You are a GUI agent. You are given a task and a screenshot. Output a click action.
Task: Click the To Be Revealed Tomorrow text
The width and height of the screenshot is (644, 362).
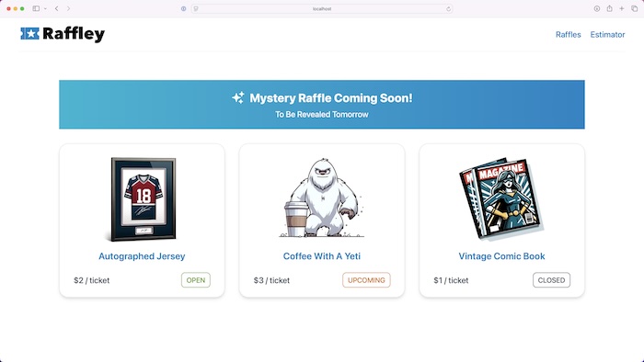[322, 114]
